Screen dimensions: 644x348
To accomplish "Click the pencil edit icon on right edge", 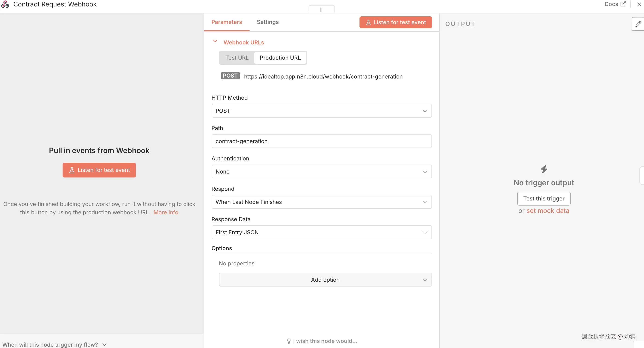I will click(638, 24).
